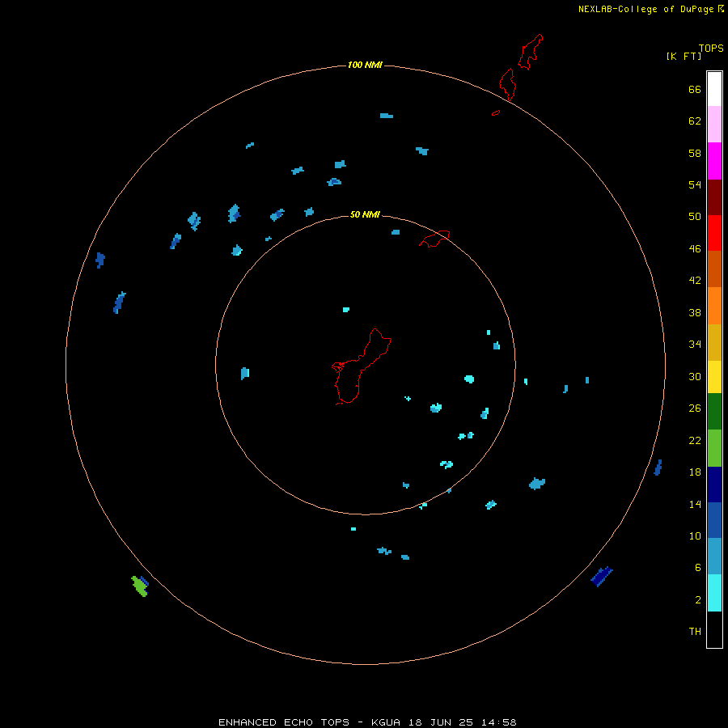Select the 38 legend value
Screen dimensions: 728x728
(695, 313)
